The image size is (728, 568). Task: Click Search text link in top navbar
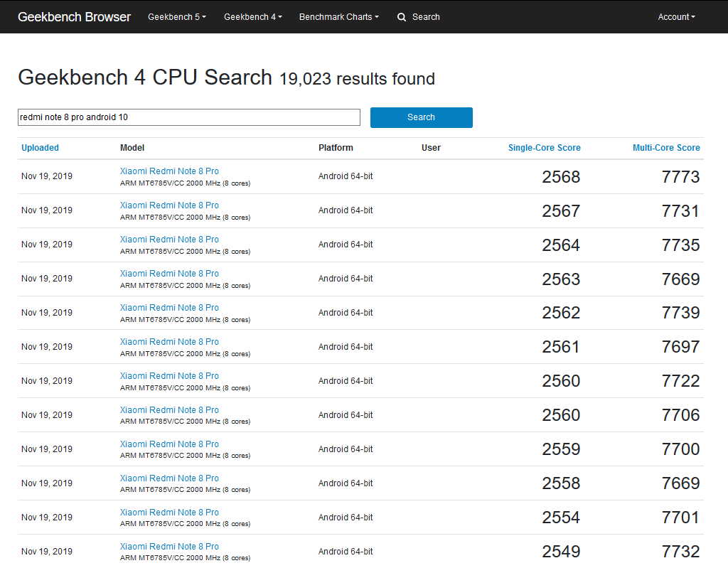[426, 17]
